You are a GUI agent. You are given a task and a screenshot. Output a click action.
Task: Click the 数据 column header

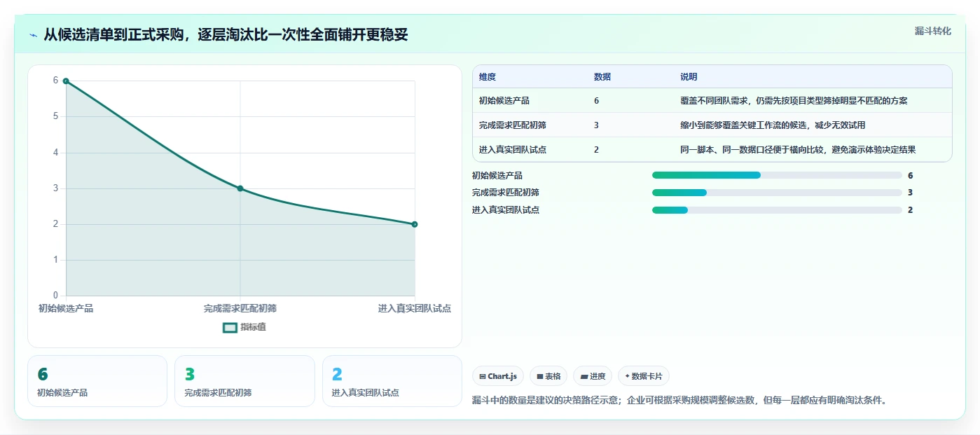point(602,77)
